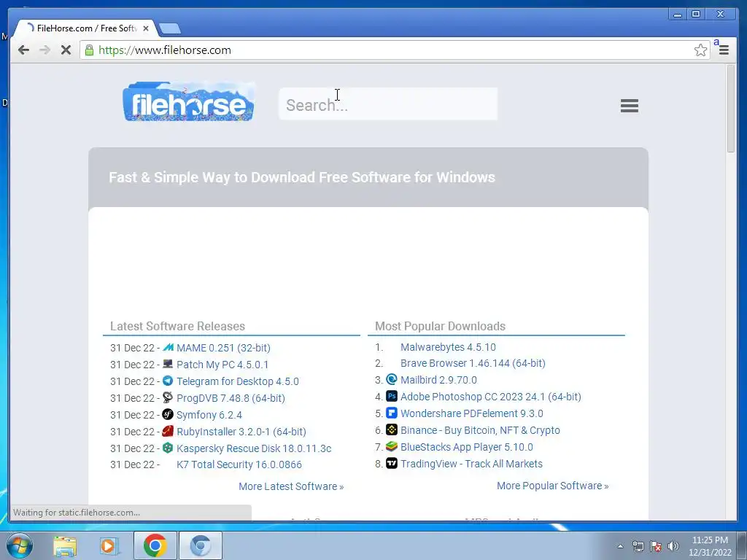The image size is (747, 560).
Task: Click the FileHorse logo
Action: pos(188,101)
